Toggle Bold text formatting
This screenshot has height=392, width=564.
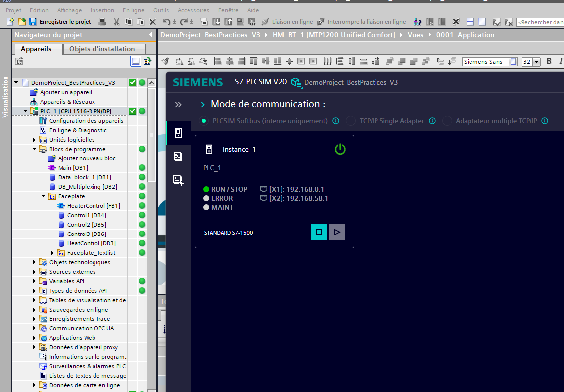pos(549,61)
